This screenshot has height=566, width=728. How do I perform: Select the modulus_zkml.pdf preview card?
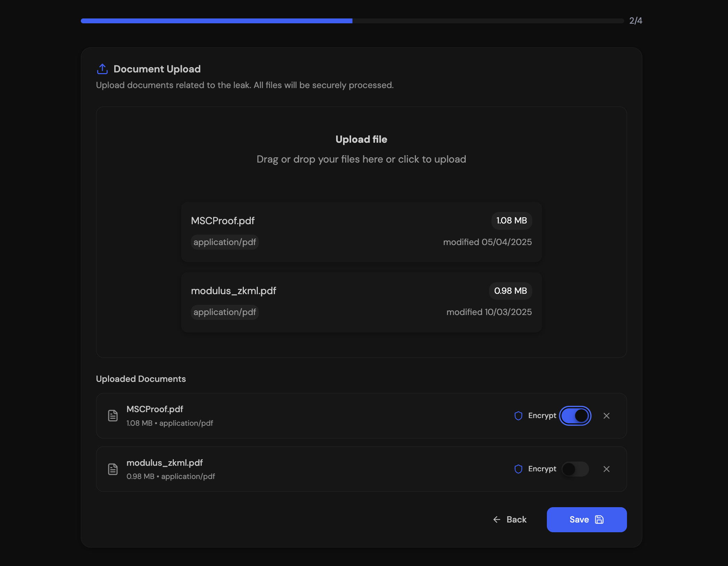pos(361,302)
